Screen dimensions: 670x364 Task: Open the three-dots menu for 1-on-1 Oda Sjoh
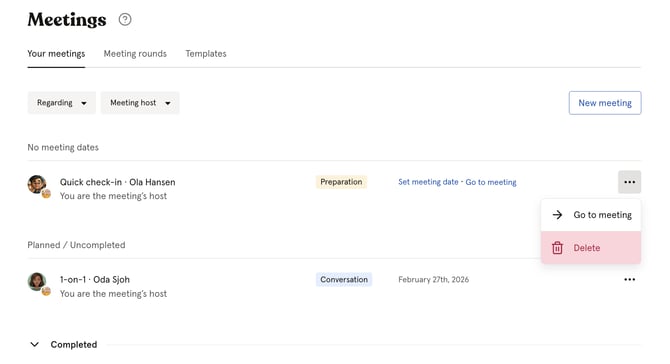point(629,279)
